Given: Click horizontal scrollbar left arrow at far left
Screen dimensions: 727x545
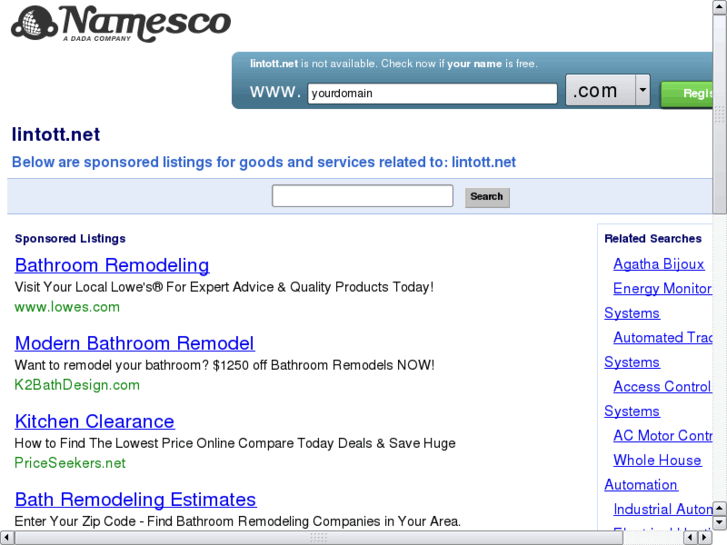Looking at the screenshot, I should tap(6, 538).
